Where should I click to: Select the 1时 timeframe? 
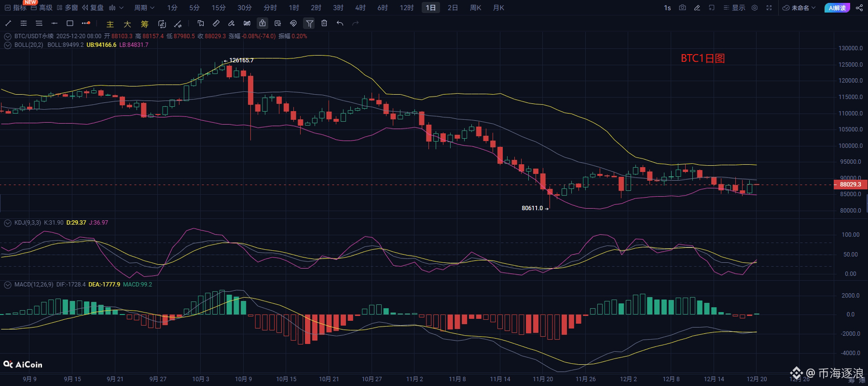click(294, 8)
